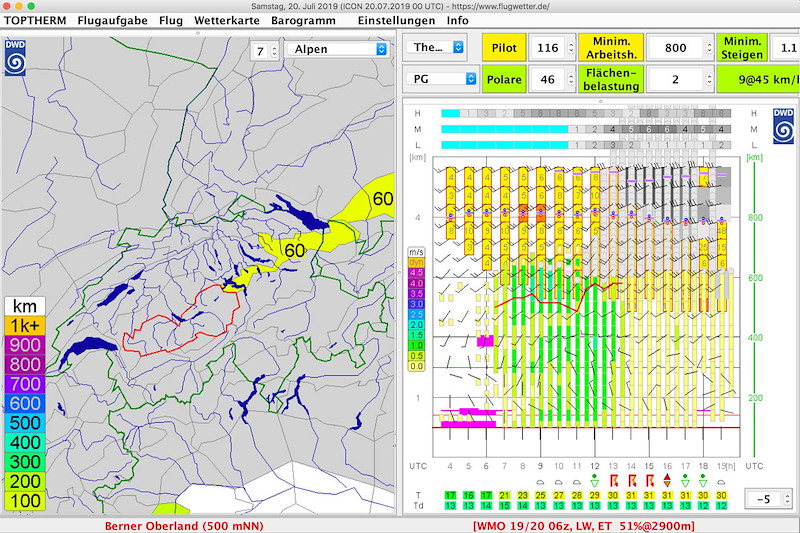Click the Flächenbelastung button
800x533 pixels.
click(611, 80)
